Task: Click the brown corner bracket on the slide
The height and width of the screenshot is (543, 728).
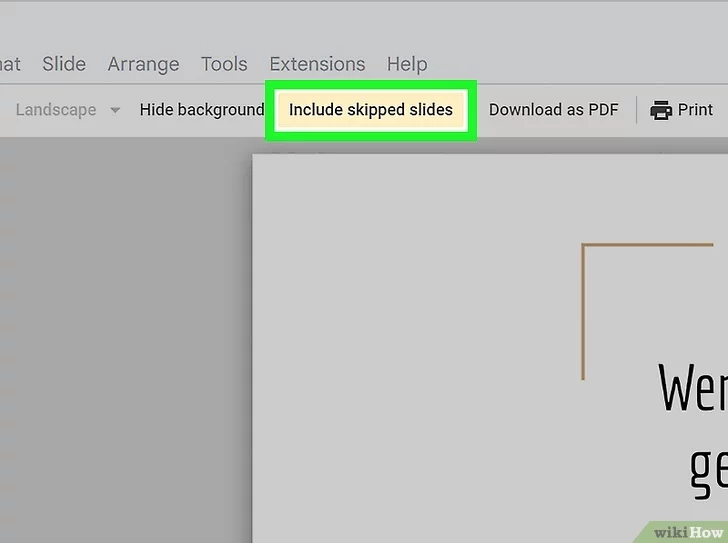Action: click(584, 300)
